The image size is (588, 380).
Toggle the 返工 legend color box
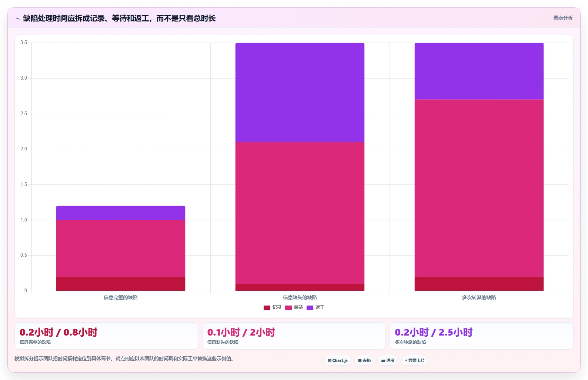tap(310, 308)
